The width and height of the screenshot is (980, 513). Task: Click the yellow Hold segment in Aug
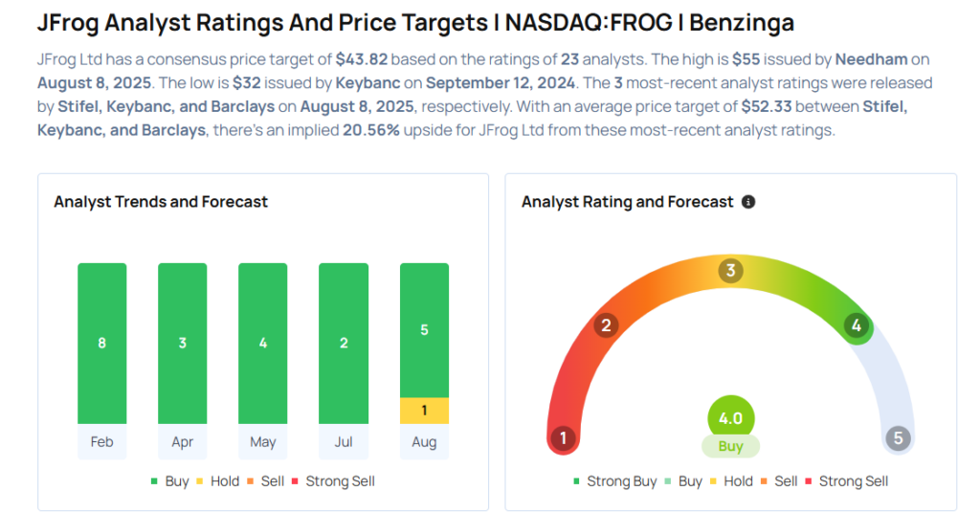pos(424,411)
